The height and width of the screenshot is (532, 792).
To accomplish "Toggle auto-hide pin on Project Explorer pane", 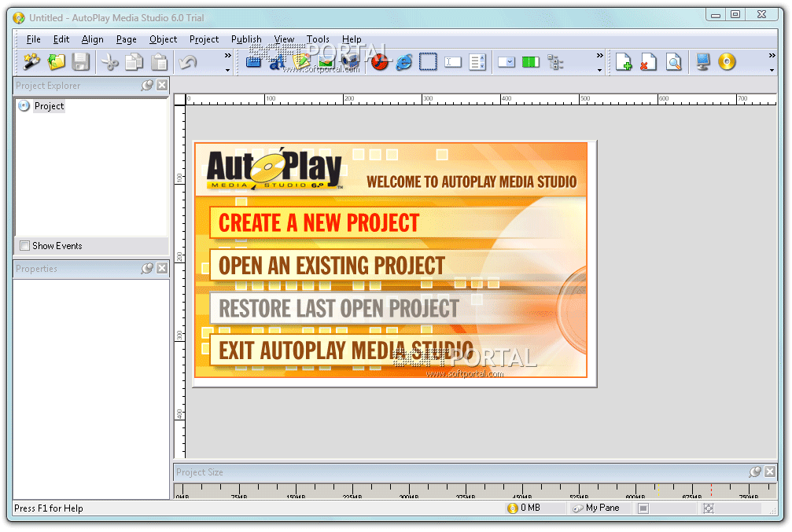I will [147, 86].
